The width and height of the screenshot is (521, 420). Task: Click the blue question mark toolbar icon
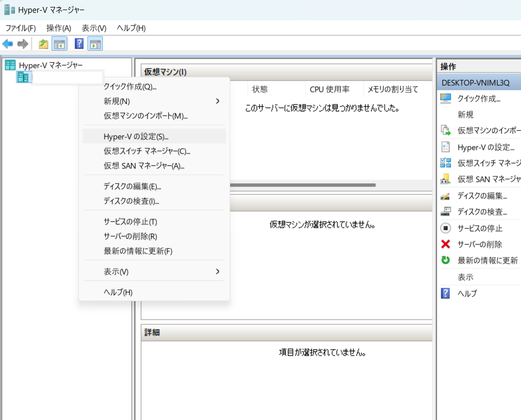[x=79, y=44]
